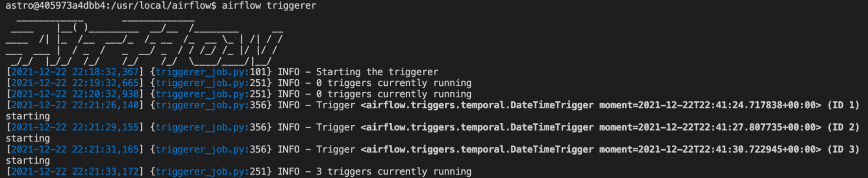
Task: Click the "airflow triggerer" command text
Action: pyautogui.click(x=269, y=6)
